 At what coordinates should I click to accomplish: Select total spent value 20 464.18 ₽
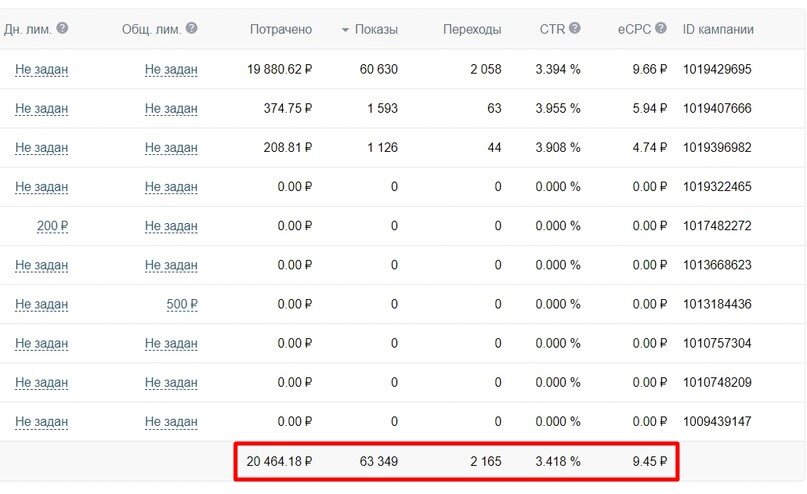(279, 461)
